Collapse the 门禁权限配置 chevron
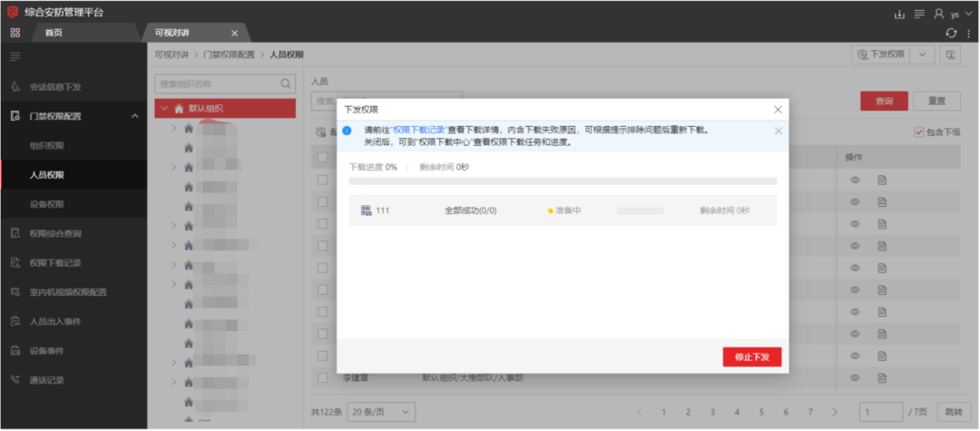The image size is (980, 431). (135, 116)
